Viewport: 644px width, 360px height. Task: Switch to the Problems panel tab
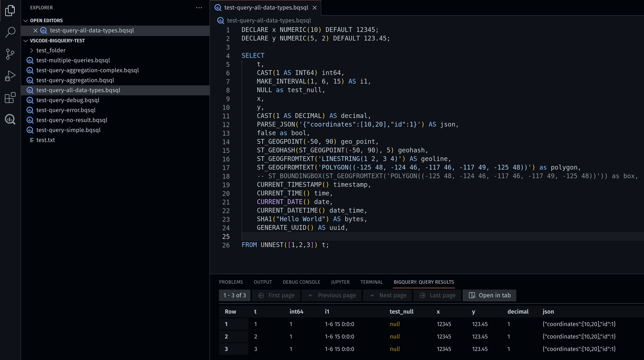pyautogui.click(x=231, y=282)
